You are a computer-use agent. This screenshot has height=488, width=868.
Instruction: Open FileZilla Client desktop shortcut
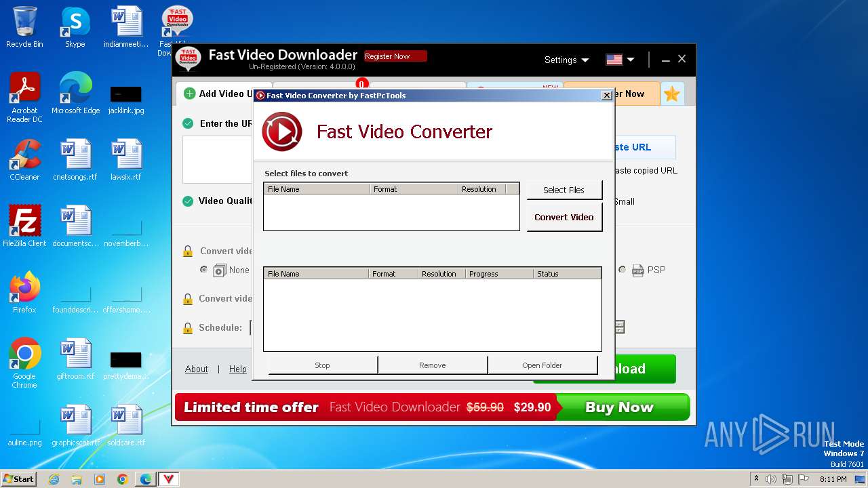pyautogui.click(x=24, y=226)
